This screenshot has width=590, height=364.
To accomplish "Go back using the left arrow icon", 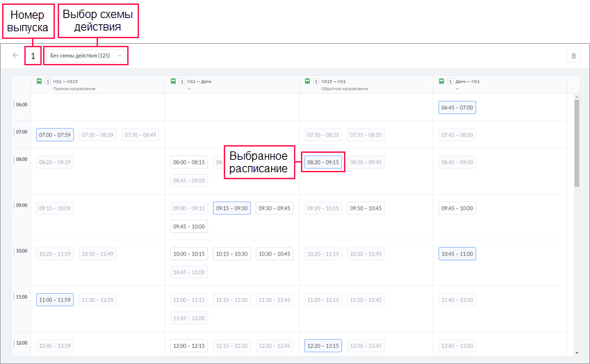I will click(15, 56).
